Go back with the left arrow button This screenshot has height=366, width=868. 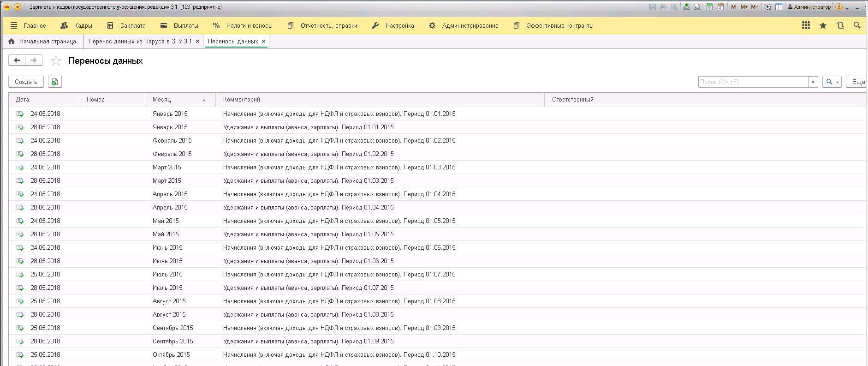tap(17, 60)
